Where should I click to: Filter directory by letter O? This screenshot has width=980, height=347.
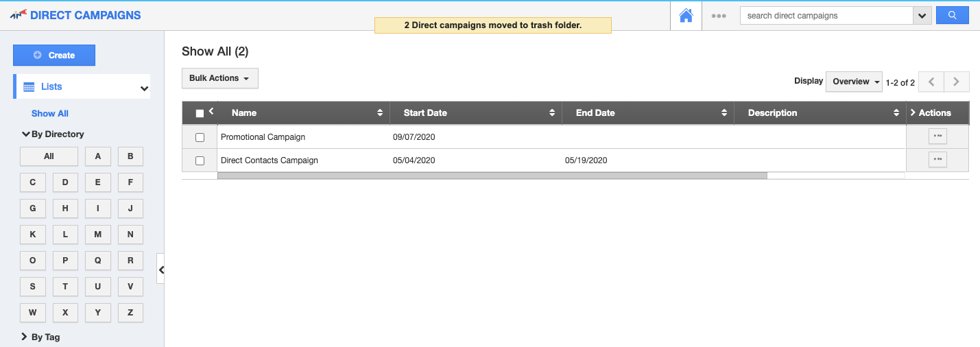pyautogui.click(x=33, y=261)
